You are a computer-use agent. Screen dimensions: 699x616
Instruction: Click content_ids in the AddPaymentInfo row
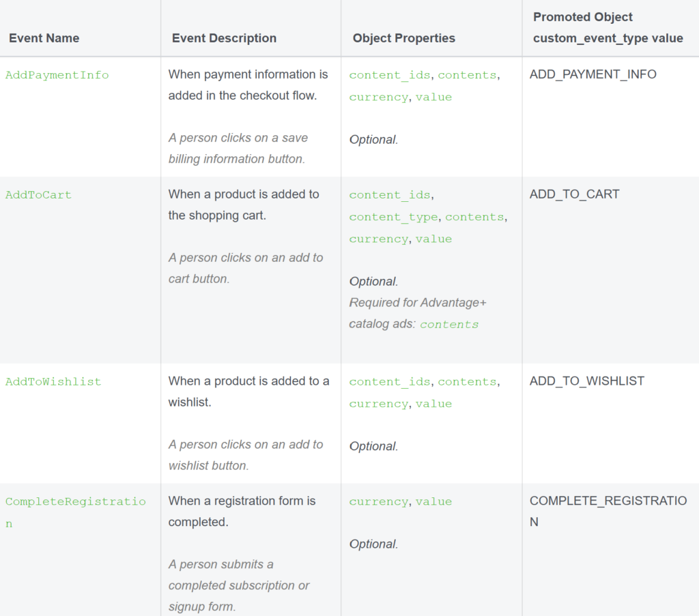click(390, 75)
